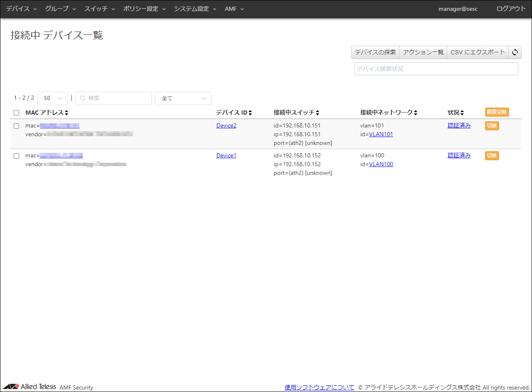Open the 全て filter dropdown
This screenshot has width=532, height=392.
(183, 98)
